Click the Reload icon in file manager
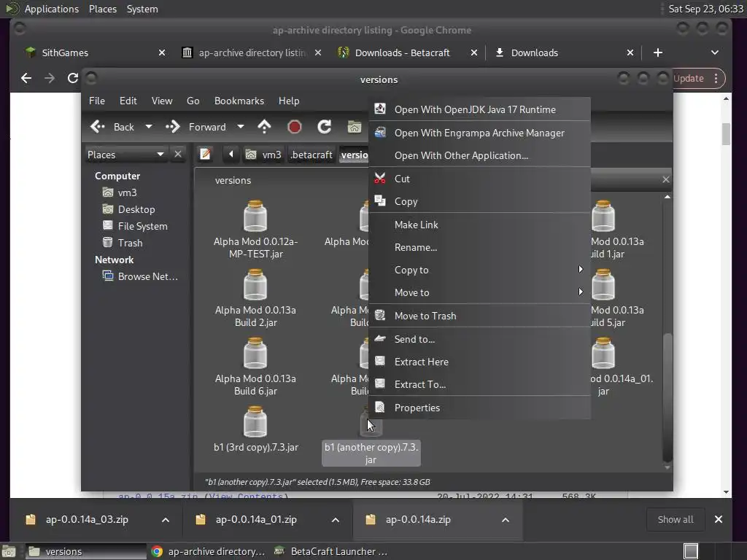 point(325,127)
